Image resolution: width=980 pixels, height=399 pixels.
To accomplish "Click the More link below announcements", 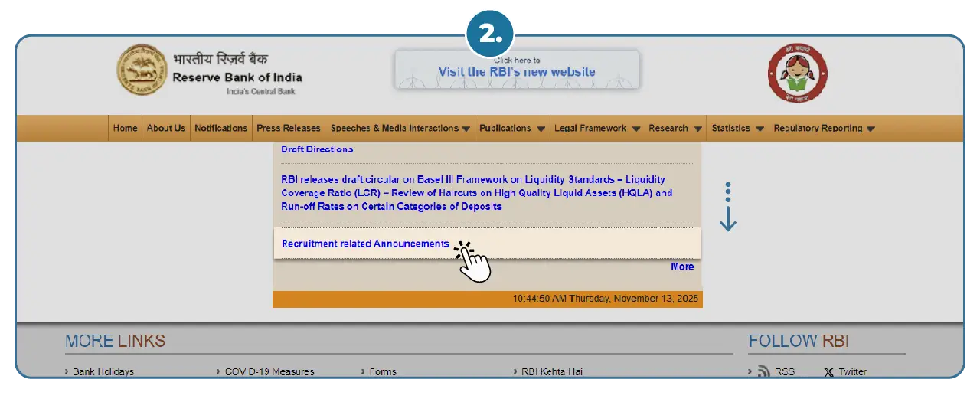I will point(682,267).
